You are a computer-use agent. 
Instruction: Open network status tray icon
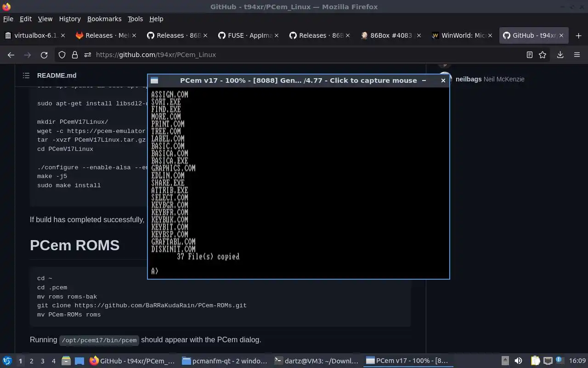coord(548,361)
